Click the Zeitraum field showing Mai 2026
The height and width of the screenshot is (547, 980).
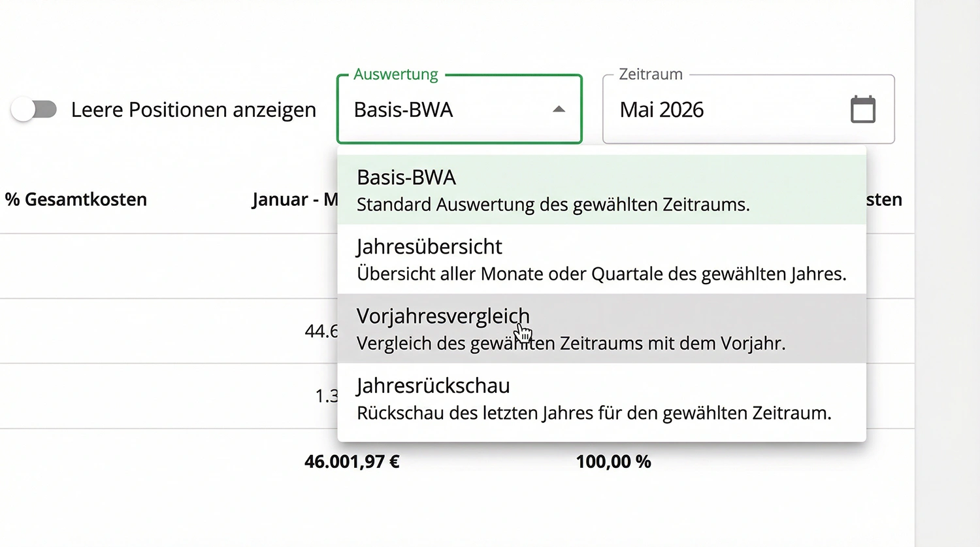click(x=719, y=110)
